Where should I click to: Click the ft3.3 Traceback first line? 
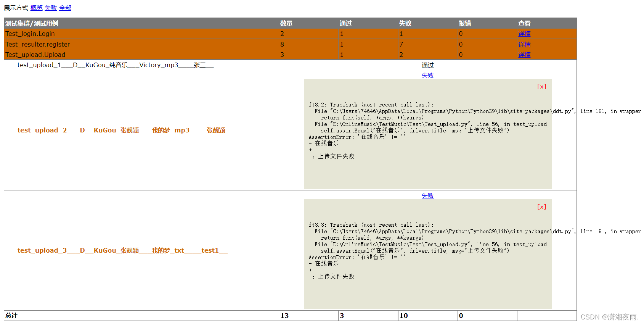pyautogui.click(x=371, y=225)
